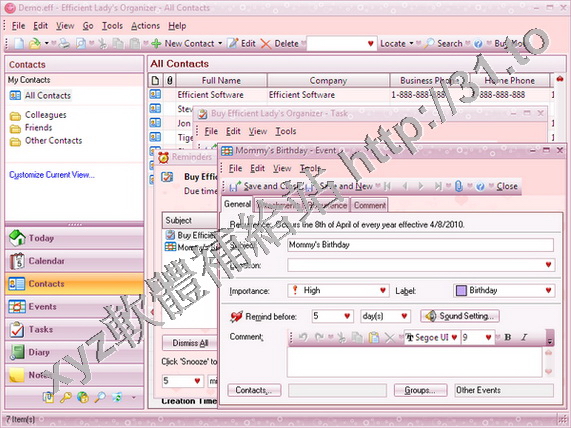Go to previous record arrow in Event toolbar
Screen dimensions: 571x428
coord(404,186)
